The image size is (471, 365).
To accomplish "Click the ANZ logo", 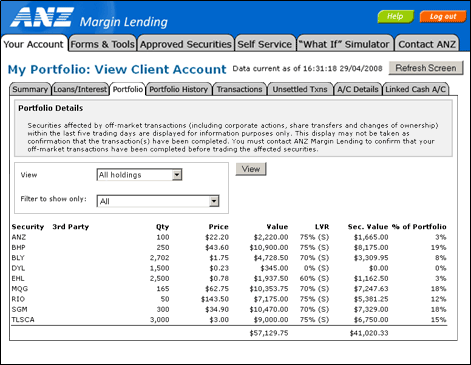I will click(x=42, y=17).
